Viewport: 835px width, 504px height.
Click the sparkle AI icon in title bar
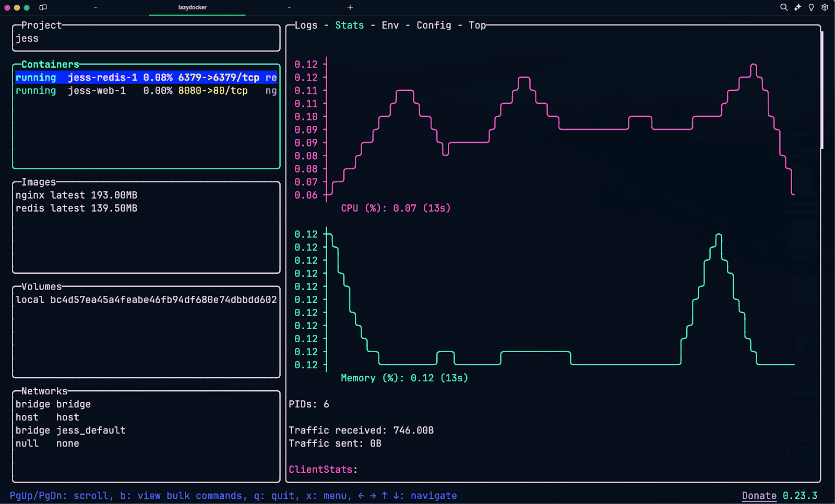[797, 7]
